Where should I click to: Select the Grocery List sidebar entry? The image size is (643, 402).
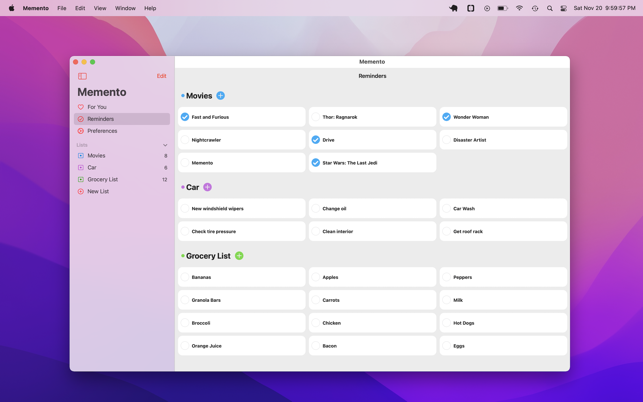click(x=102, y=179)
